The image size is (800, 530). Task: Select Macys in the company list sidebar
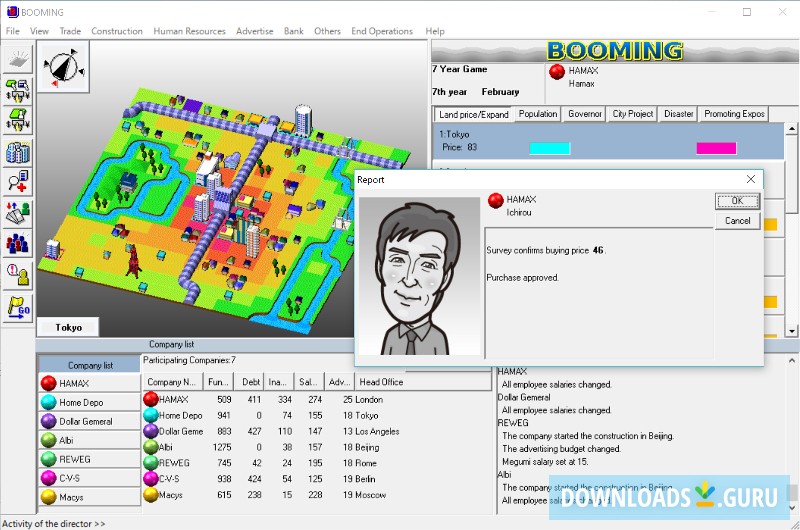[90, 497]
